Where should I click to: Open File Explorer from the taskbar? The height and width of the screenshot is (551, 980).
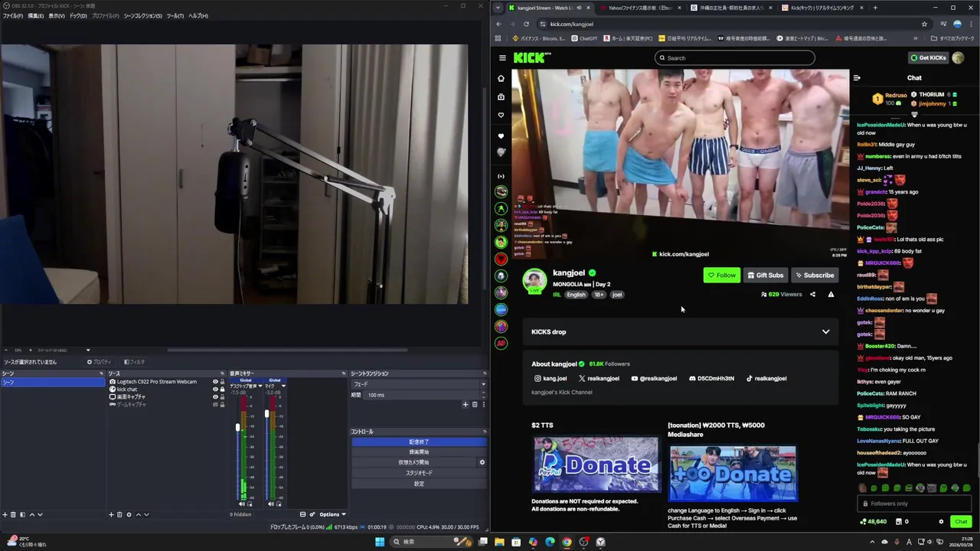coord(499,542)
